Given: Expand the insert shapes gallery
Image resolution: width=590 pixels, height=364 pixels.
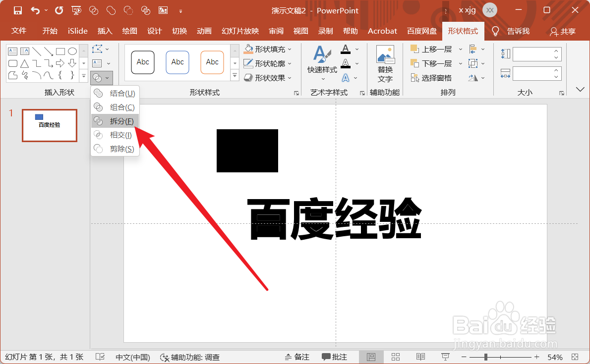Looking at the screenshot, I should click(83, 76).
